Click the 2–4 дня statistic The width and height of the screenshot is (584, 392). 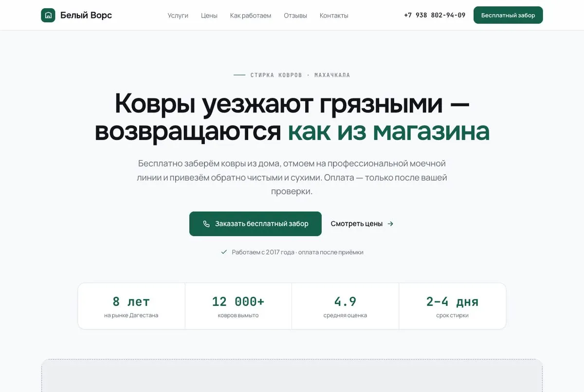pyautogui.click(x=453, y=302)
